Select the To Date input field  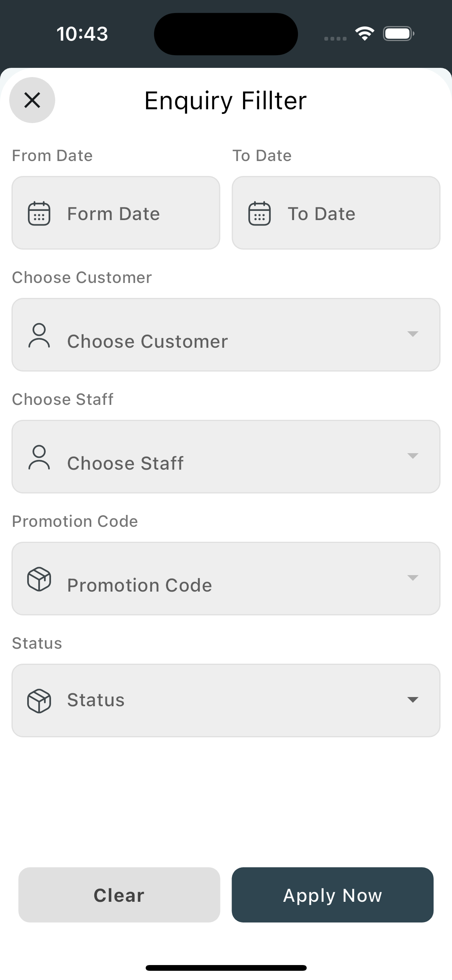click(336, 213)
